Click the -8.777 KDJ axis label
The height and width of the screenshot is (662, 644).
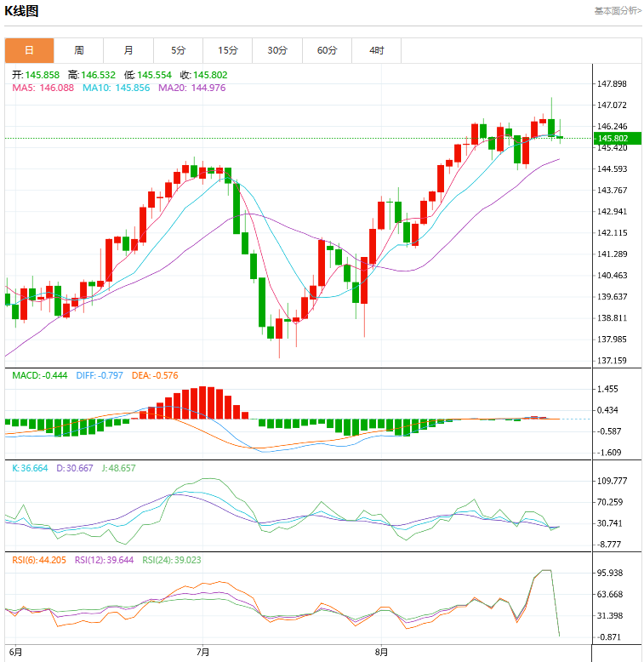pyautogui.click(x=609, y=545)
